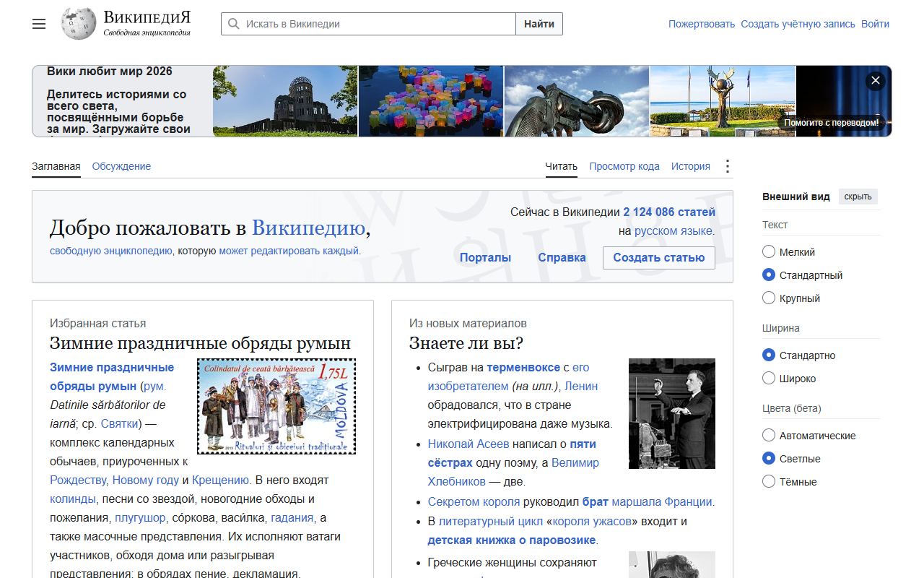Open the hamburger main menu
Image resolution: width=924 pixels, height=578 pixels.
coord(39,24)
